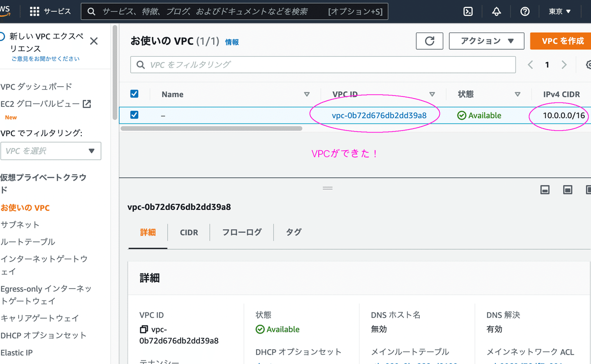This screenshot has width=591, height=364.
Task: Open ルートテーブル in sidebar
Action: tap(28, 242)
